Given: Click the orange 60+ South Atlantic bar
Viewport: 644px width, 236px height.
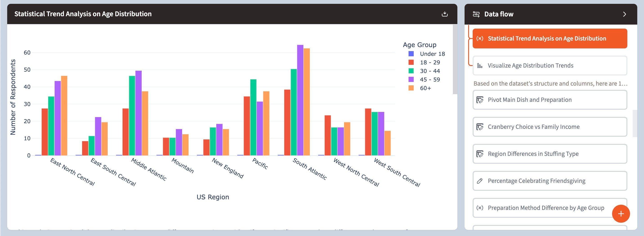Looking at the screenshot, I should (x=306, y=102).
